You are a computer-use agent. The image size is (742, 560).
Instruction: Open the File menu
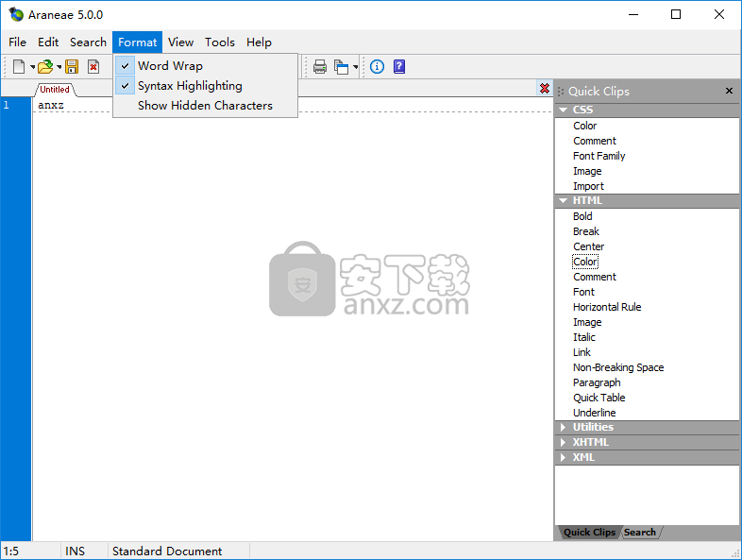point(18,42)
